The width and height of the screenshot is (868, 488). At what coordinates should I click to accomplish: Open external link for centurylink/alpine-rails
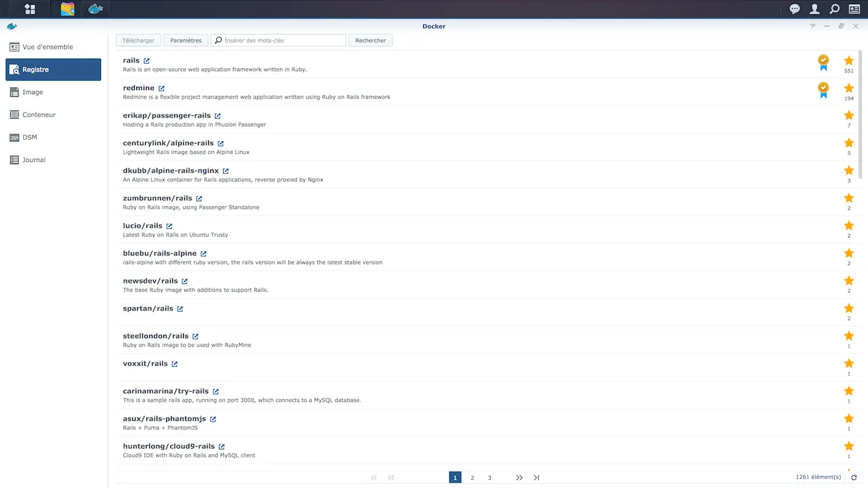(x=220, y=144)
